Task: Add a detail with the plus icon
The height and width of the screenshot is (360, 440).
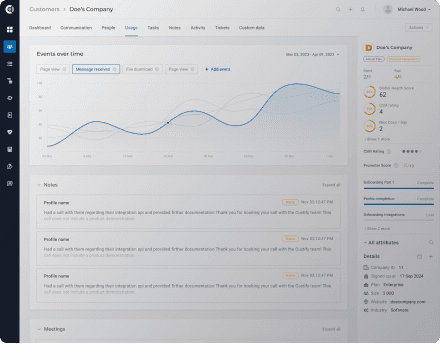Action: [x=431, y=256]
